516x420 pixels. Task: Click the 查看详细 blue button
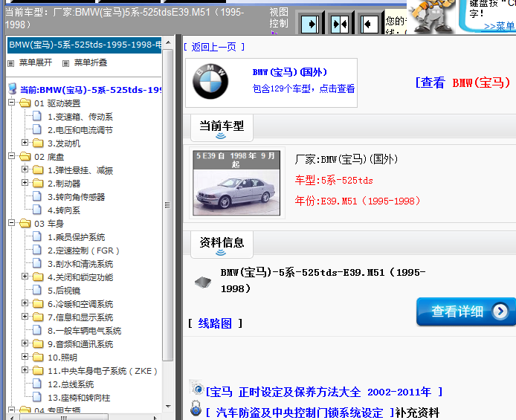point(466,311)
